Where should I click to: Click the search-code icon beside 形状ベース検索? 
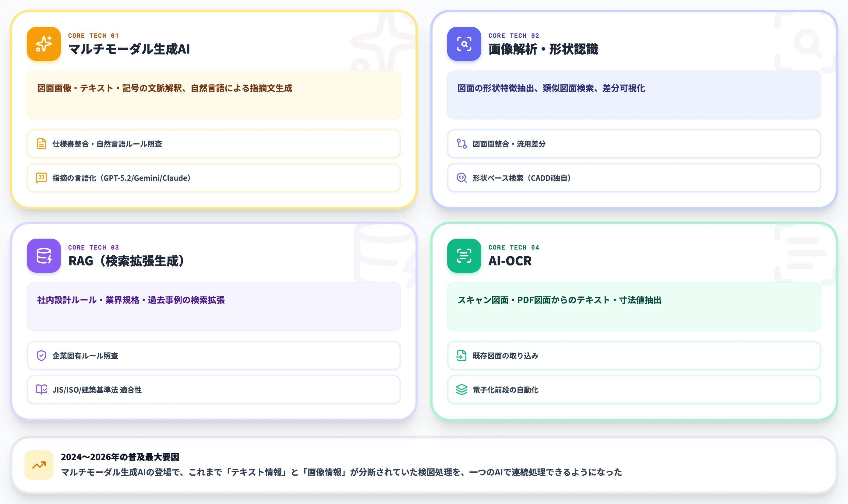(461, 178)
